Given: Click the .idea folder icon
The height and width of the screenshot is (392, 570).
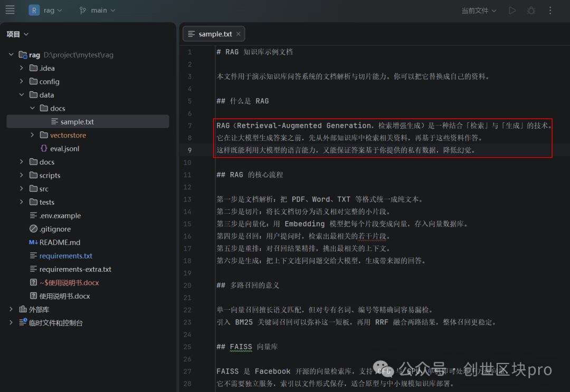Looking at the screenshot, I should click(33, 68).
